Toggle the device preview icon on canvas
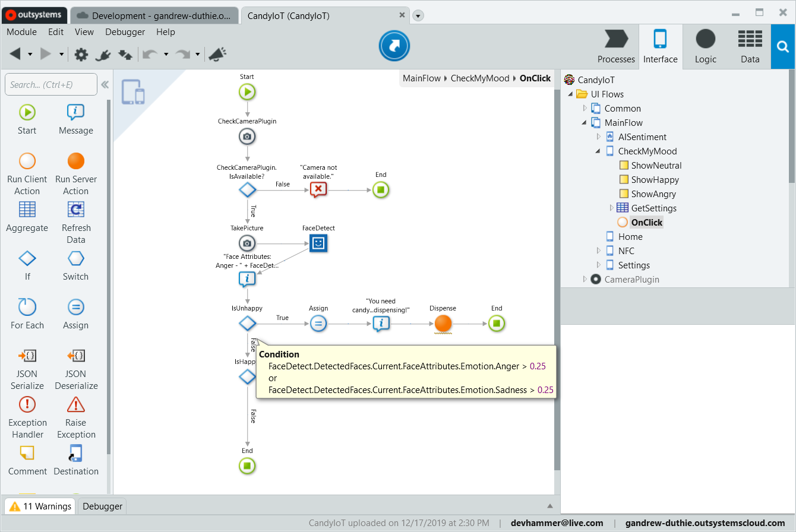 [133, 92]
